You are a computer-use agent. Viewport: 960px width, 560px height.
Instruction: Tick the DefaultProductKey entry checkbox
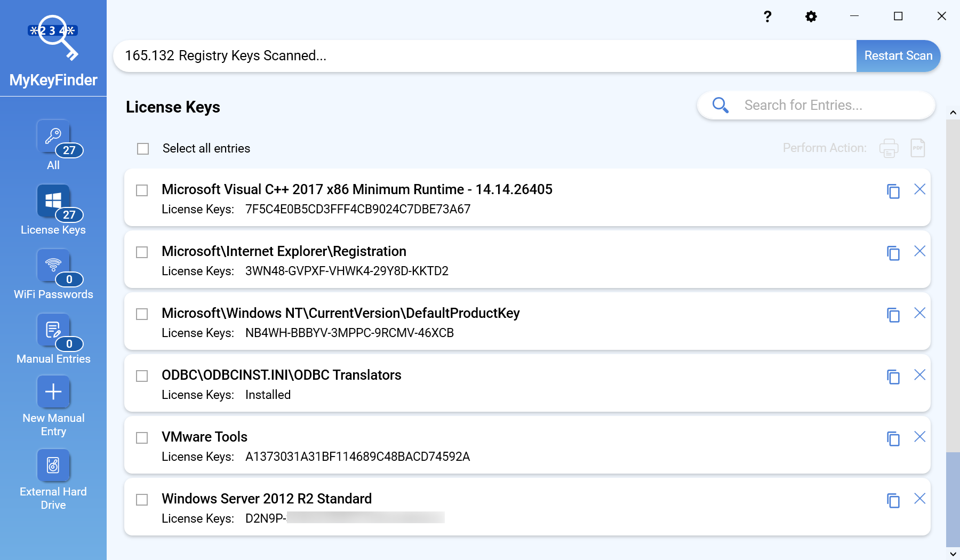(142, 314)
